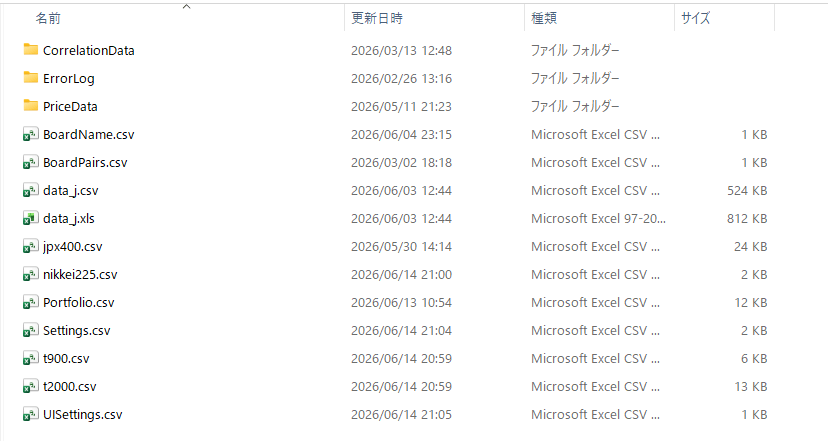828x441 pixels.
Task: Select the Settings.csv file name
Action: (x=77, y=331)
